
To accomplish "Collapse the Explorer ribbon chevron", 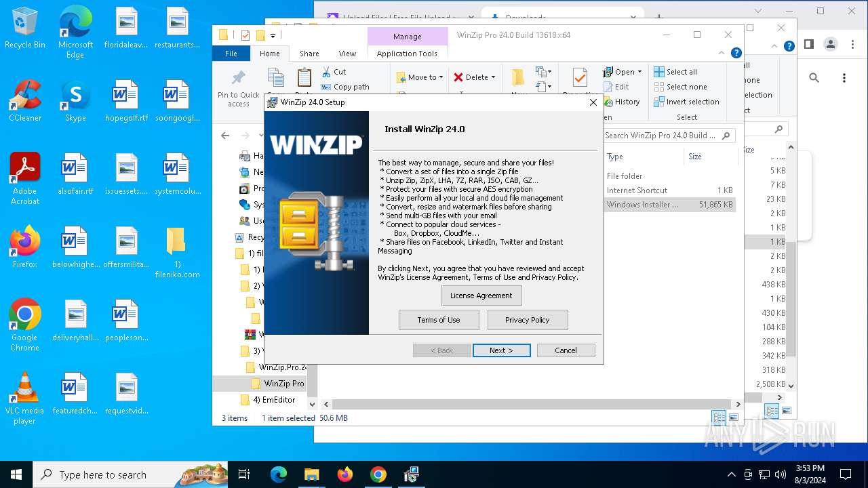I will [x=722, y=53].
